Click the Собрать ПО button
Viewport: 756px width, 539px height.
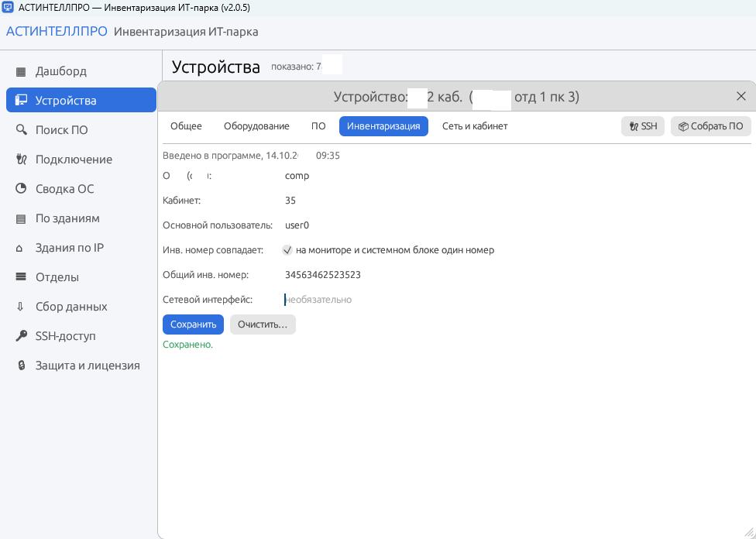pyautogui.click(x=710, y=126)
